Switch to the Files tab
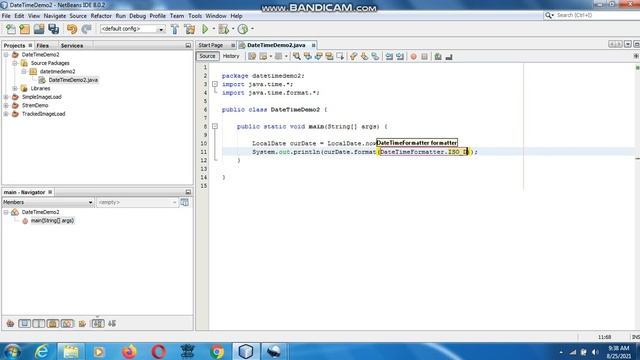The height and width of the screenshot is (360, 640). (42, 46)
